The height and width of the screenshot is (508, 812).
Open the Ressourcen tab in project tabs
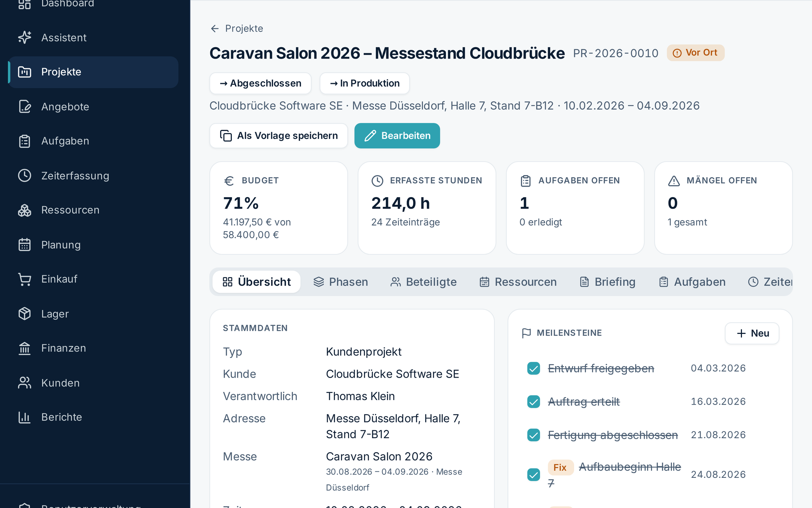[518, 282]
